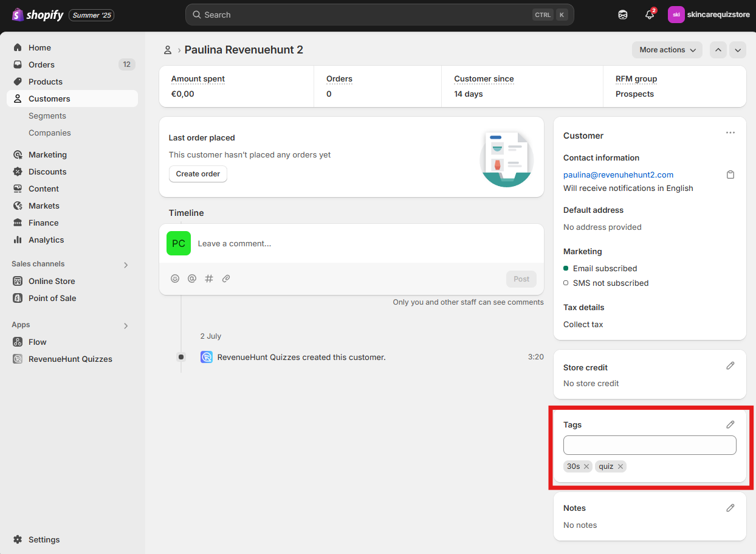Viewport: 756px width, 554px height.
Task: Open the Point of Sale channel
Action: click(72, 298)
